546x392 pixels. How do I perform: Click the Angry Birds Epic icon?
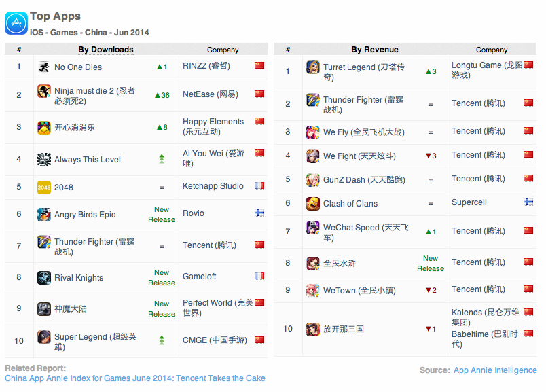point(44,214)
